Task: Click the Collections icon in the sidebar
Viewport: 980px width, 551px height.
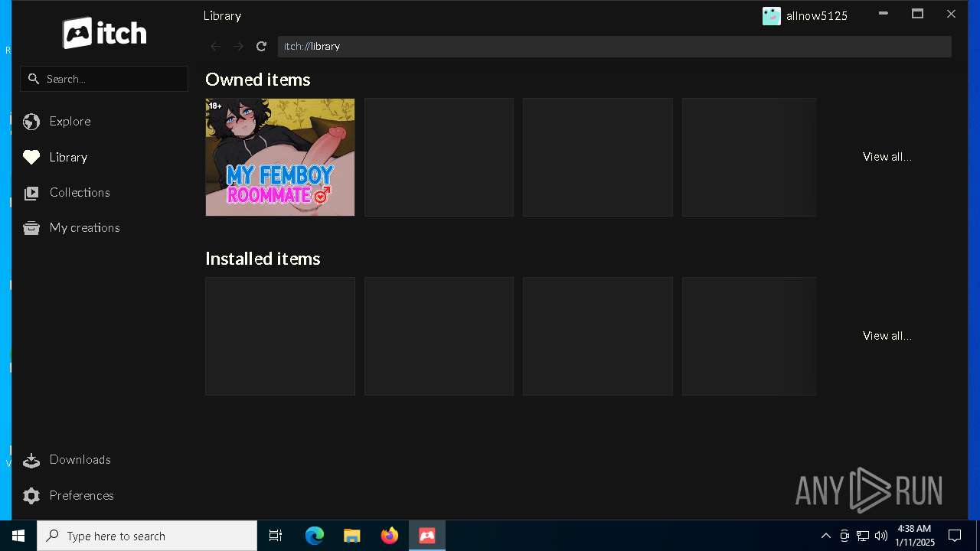Action: point(31,193)
